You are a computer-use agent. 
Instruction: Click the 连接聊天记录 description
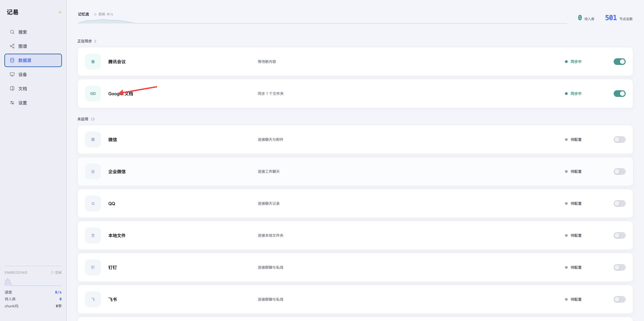(x=269, y=203)
